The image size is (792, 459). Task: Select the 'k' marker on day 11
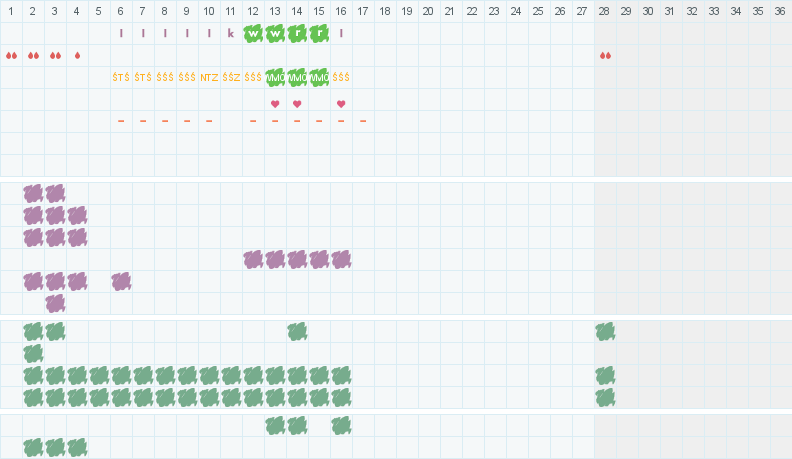231,33
